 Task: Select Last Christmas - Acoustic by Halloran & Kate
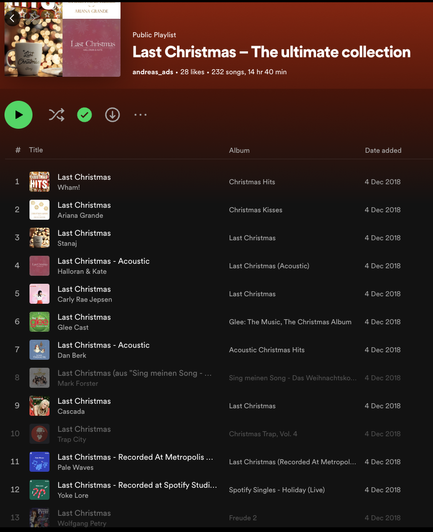[x=103, y=261]
